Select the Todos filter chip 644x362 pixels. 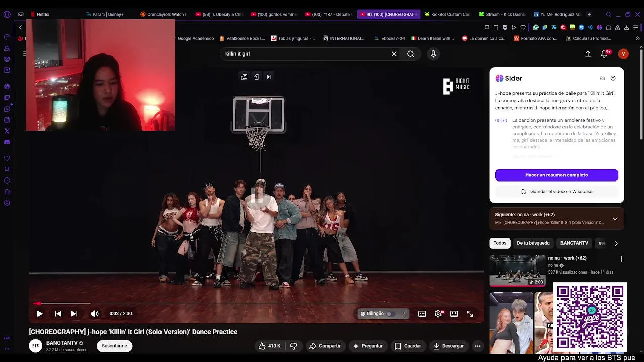500,243
